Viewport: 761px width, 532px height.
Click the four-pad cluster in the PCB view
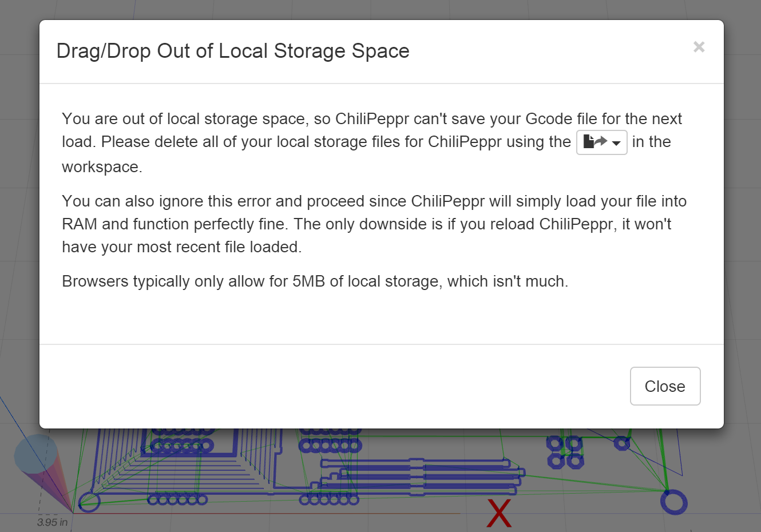click(x=565, y=452)
